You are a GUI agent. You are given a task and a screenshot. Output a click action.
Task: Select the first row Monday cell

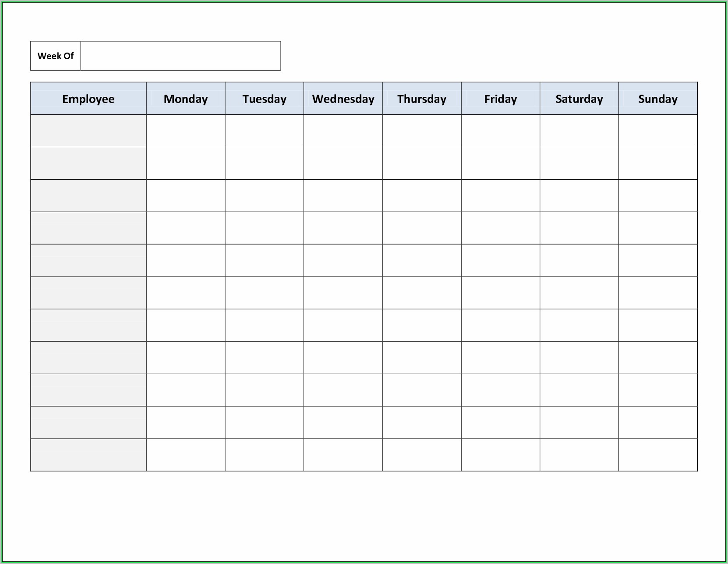click(x=186, y=131)
